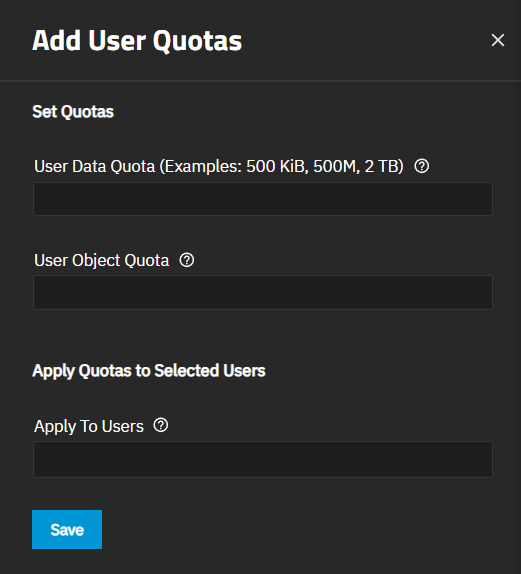Show the User Object Quota help tooltip
521x574 pixels.
187,260
